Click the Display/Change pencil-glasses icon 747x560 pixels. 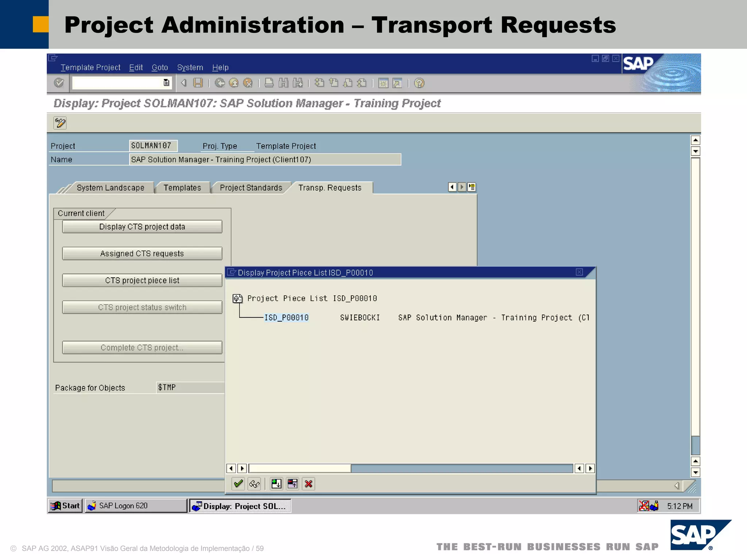[60, 123]
